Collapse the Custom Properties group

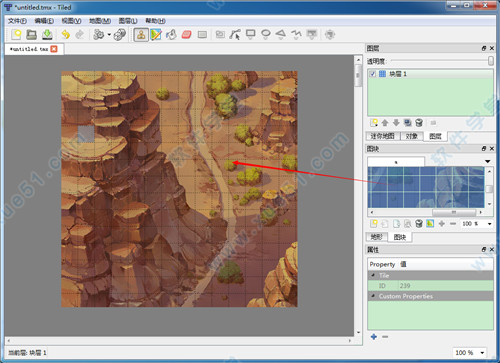coord(373,296)
